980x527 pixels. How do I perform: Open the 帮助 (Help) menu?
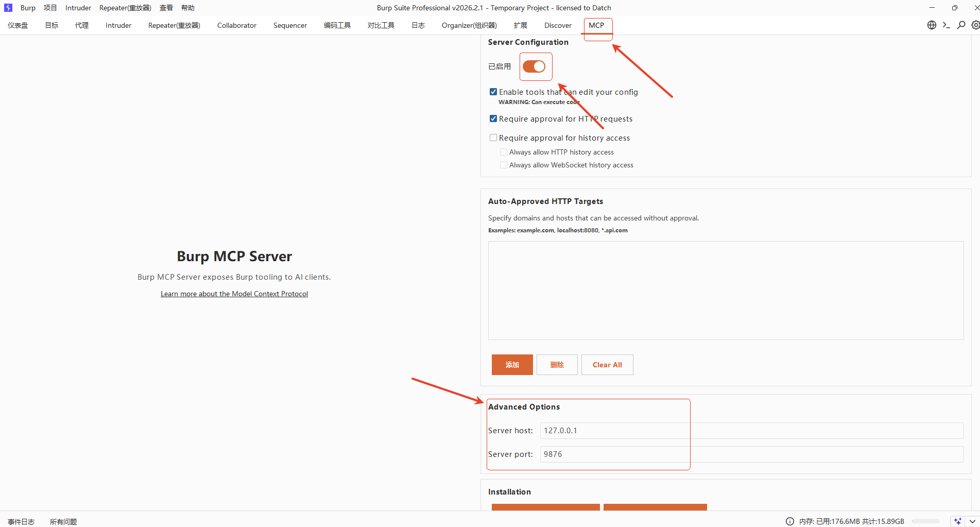pyautogui.click(x=188, y=8)
